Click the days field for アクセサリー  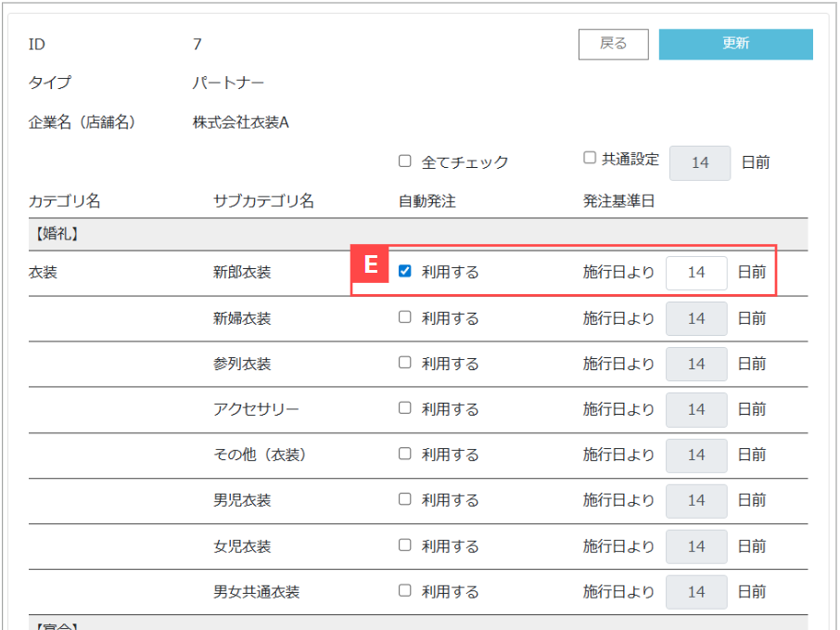[x=696, y=409]
